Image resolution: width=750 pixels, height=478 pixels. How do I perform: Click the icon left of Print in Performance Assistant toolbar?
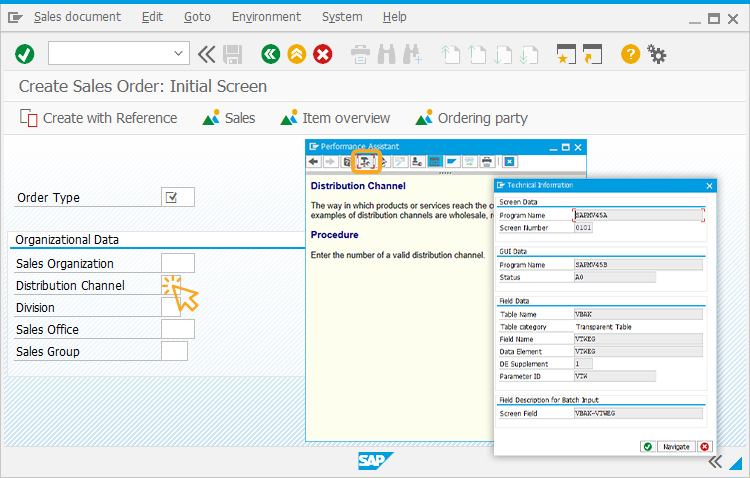click(469, 162)
